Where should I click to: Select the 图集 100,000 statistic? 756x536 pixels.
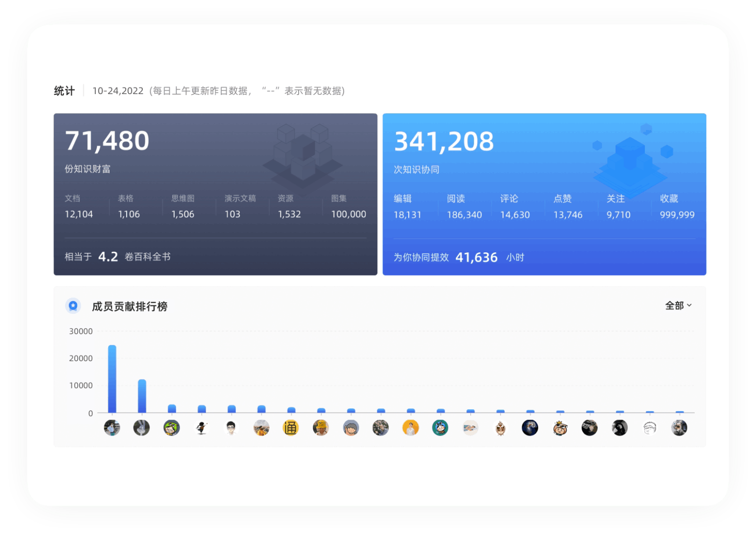(349, 207)
